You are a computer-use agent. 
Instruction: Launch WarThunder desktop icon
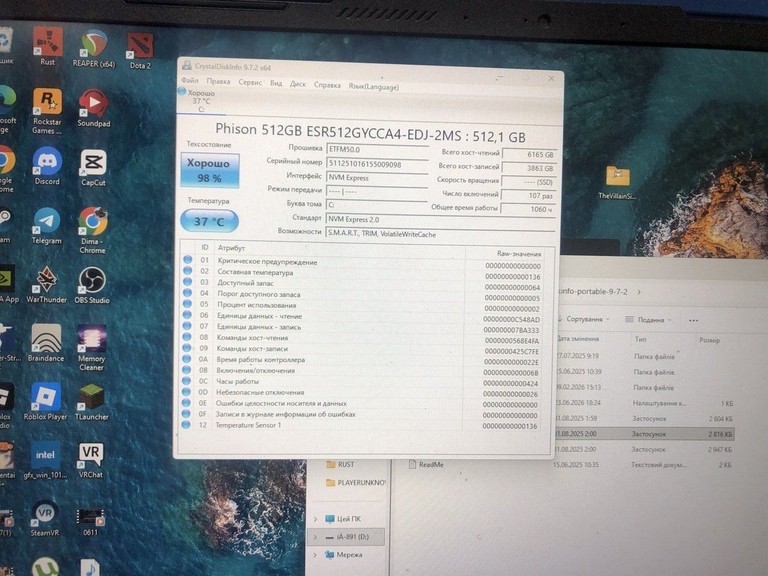(46, 285)
